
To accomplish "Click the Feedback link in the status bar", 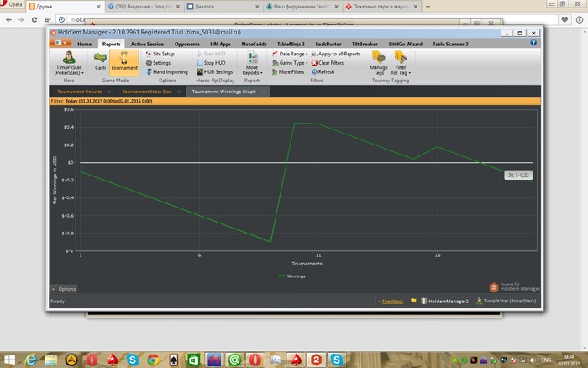I will (x=392, y=302).
